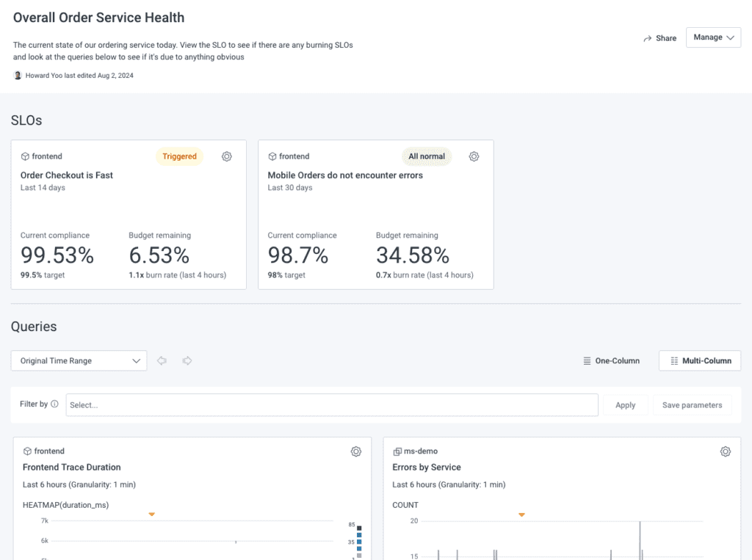The width and height of the screenshot is (752, 560).
Task: Open settings gear on Order Checkout SLO card
Action: click(227, 156)
